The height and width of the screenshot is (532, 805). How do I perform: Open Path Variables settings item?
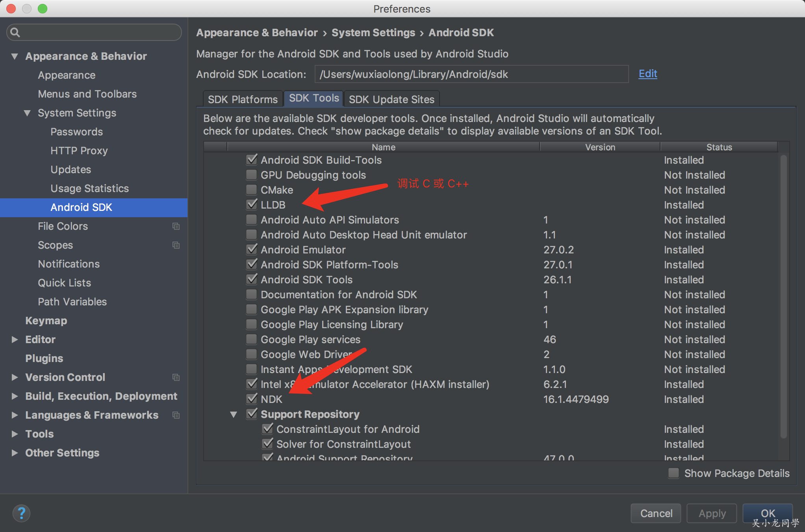(72, 302)
